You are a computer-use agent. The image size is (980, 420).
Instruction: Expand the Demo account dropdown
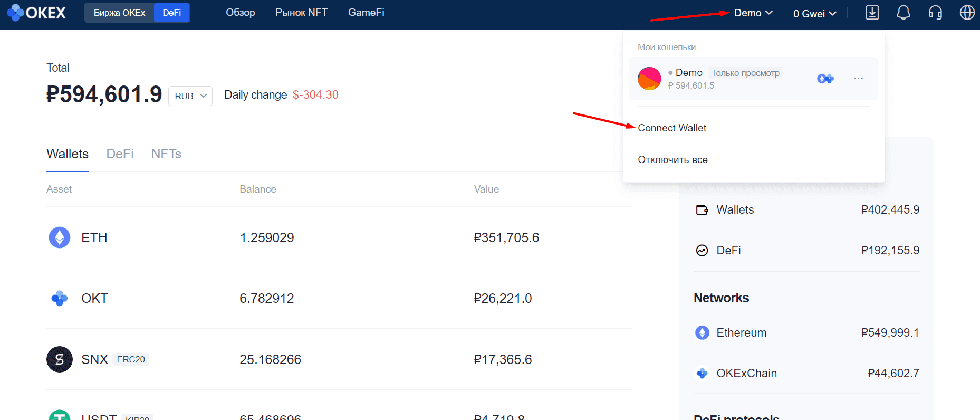click(x=753, y=13)
